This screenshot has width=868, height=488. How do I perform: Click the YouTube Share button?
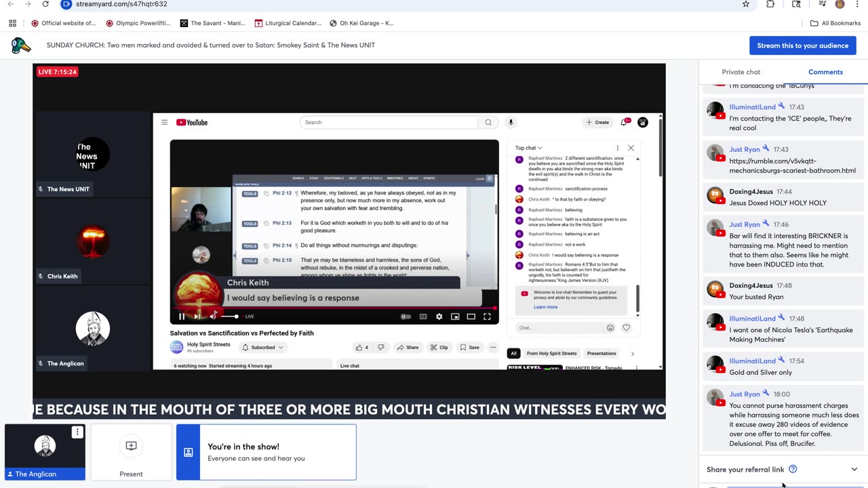point(407,348)
